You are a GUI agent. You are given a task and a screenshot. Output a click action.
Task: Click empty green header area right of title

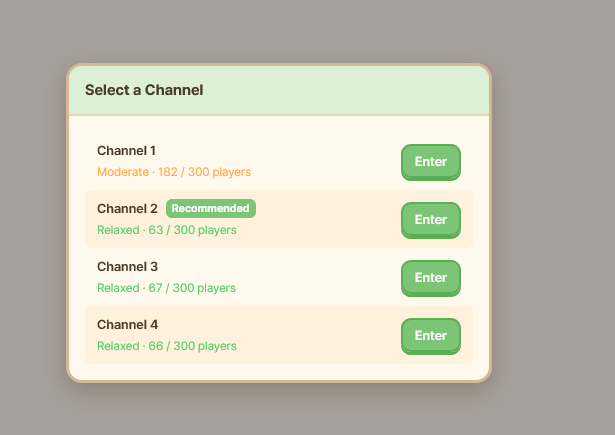[345, 90]
